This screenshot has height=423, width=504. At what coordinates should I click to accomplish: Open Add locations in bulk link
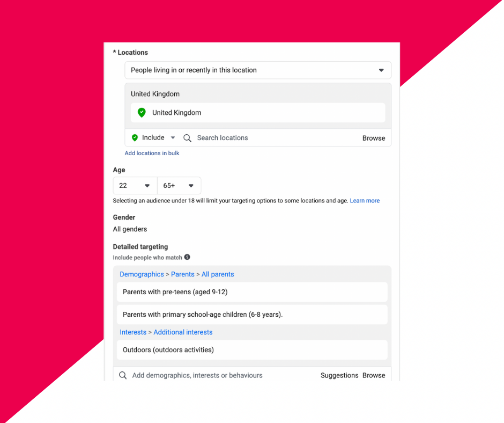pyautogui.click(x=152, y=153)
